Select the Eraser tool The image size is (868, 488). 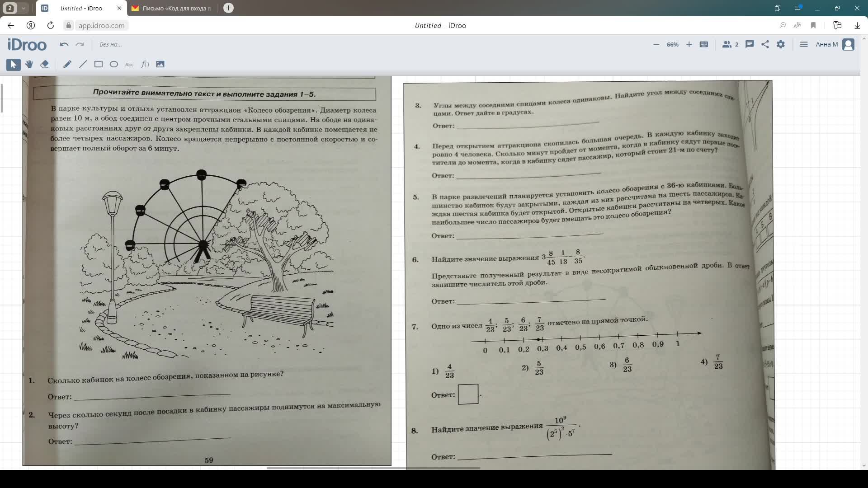tap(44, 64)
